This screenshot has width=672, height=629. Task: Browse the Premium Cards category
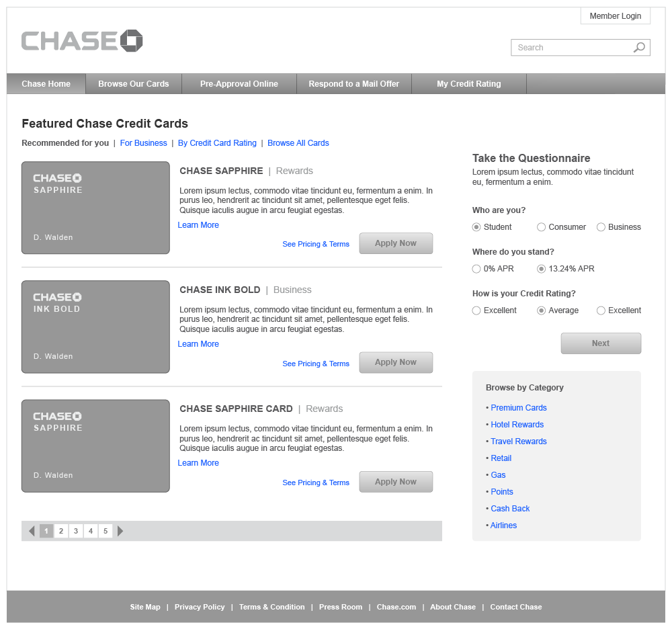point(519,407)
